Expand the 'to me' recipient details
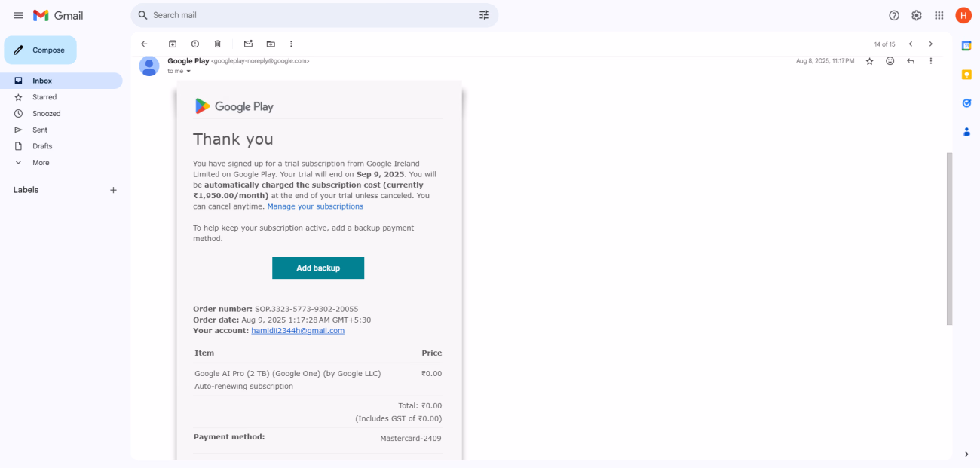 [x=188, y=72]
